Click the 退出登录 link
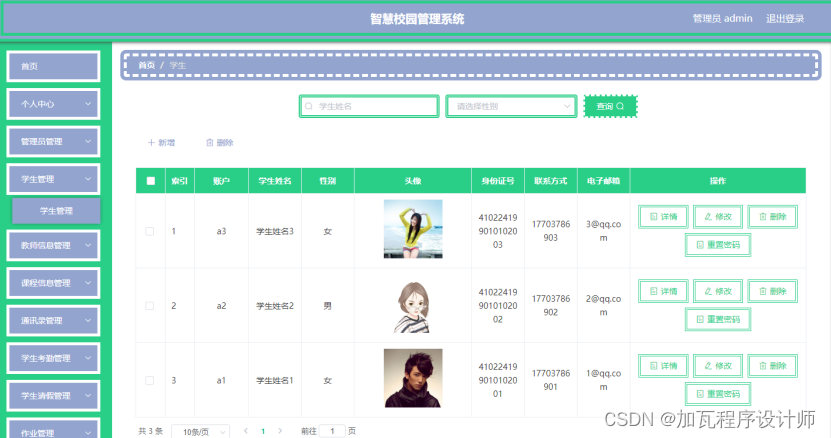 [785, 19]
